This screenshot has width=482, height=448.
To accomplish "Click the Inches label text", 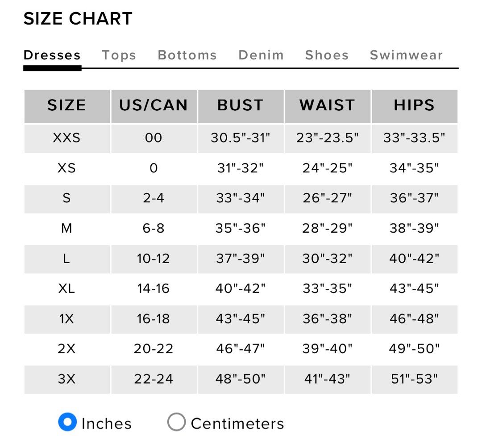I will (x=107, y=423).
